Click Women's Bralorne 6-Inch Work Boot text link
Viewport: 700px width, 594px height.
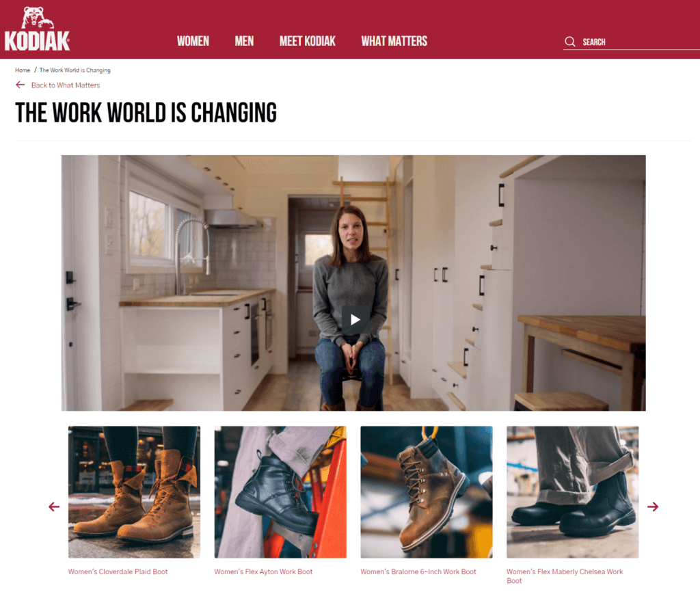click(x=418, y=571)
